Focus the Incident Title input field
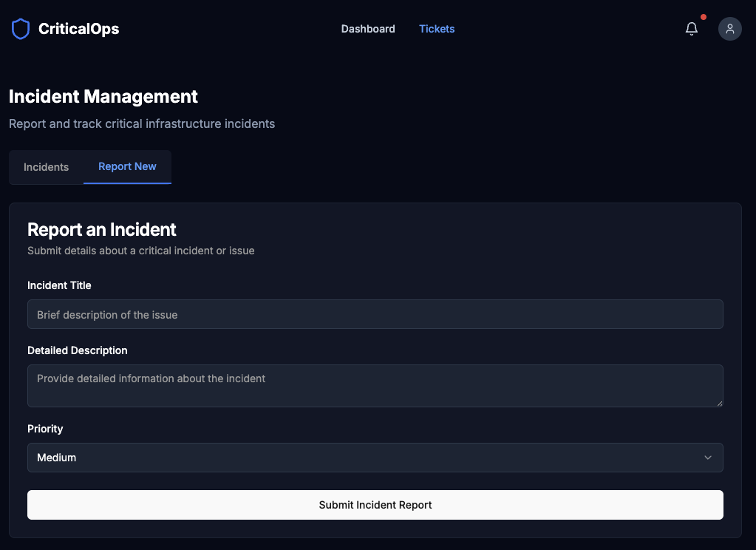The height and width of the screenshot is (550, 756). tap(375, 314)
